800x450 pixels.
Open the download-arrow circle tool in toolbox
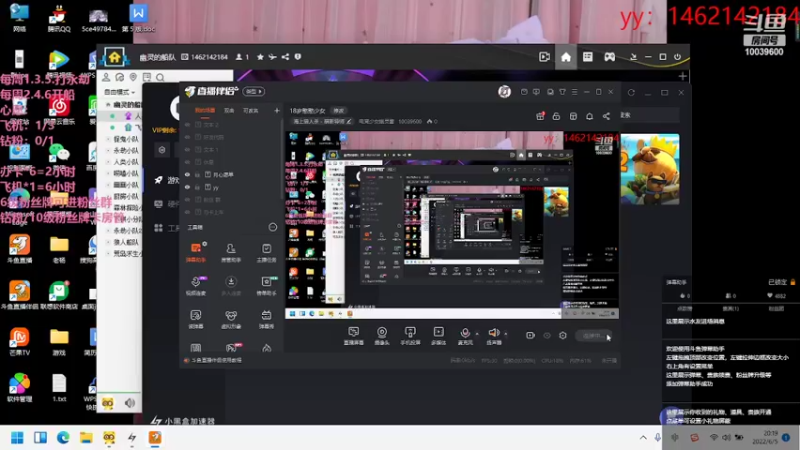(x=231, y=285)
